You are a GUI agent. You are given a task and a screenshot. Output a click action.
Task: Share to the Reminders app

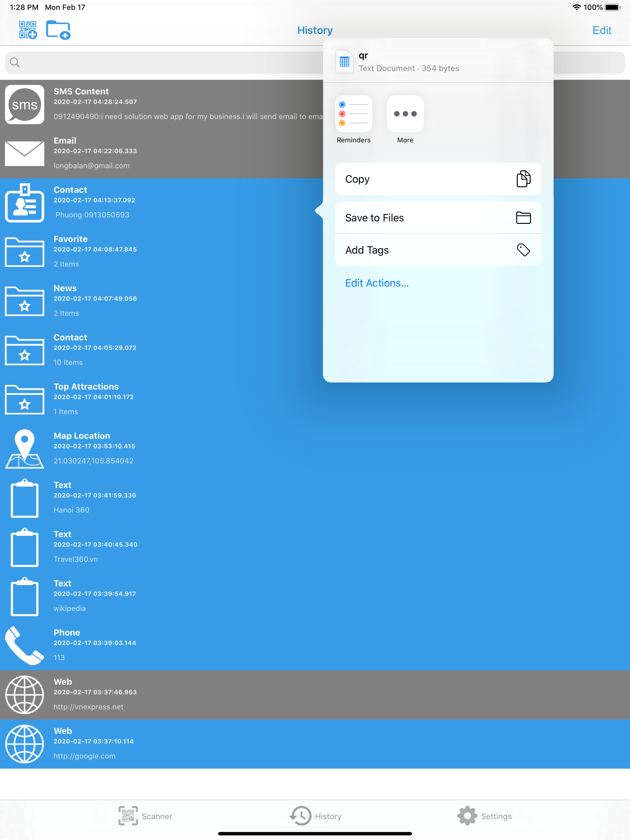353,119
